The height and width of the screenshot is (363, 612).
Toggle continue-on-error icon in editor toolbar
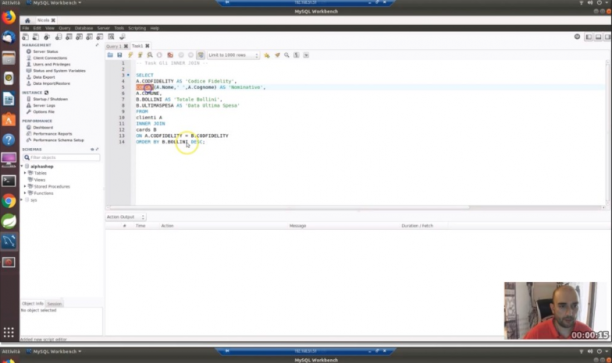170,55
